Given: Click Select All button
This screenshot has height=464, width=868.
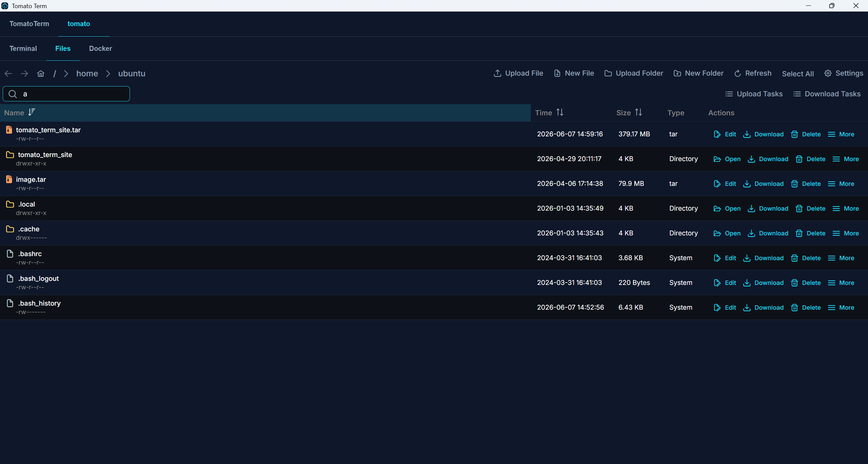Looking at the screenshot, I should (798, 74).
